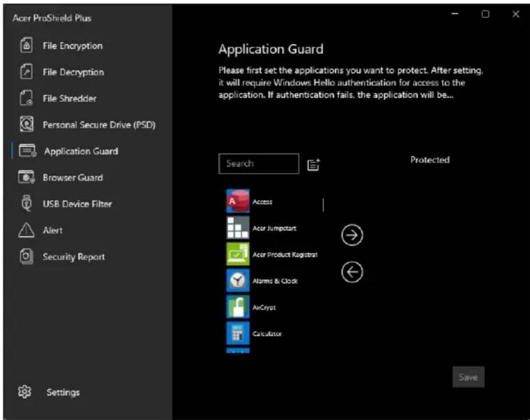View the Security Report page
The height and width of the screenshot is (420, 530).
point(74,257)
